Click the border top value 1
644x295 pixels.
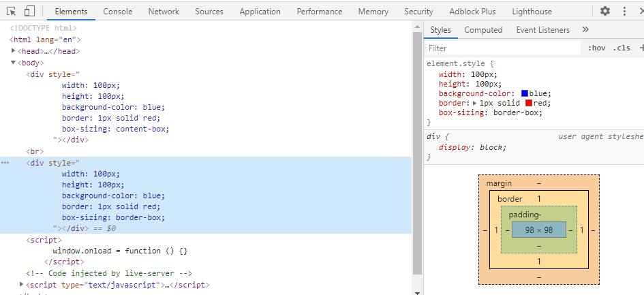[x=539, y=199]
